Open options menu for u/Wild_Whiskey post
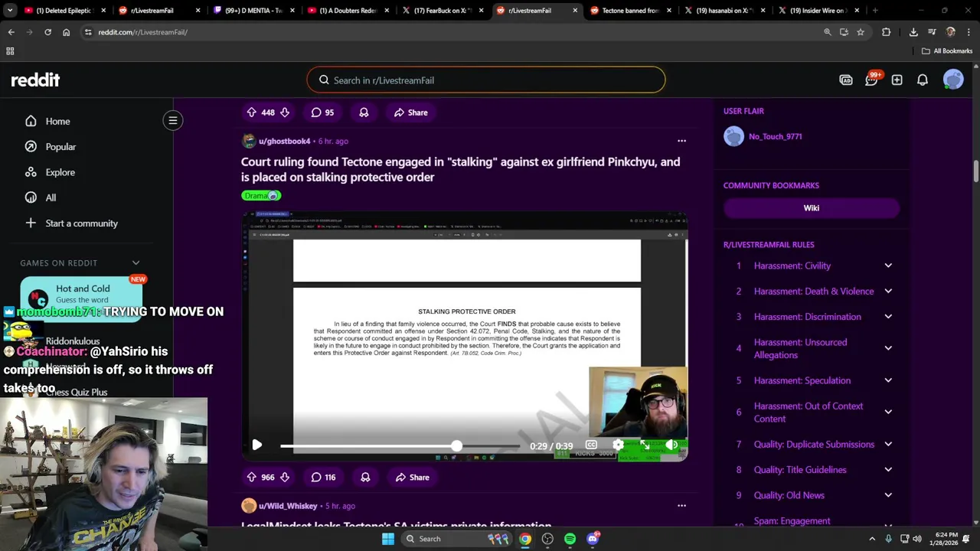This screenshot has height=551, width=980. coord(681,506)
